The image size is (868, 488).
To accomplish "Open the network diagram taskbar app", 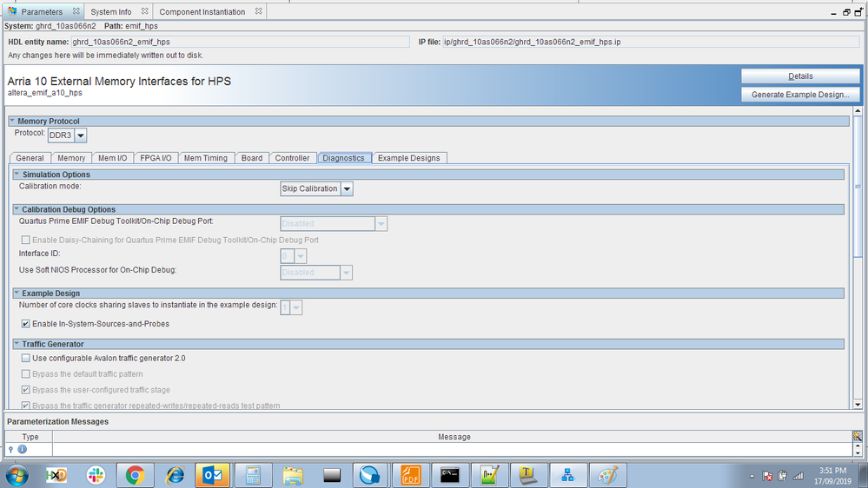I will [x=568, y=475].
